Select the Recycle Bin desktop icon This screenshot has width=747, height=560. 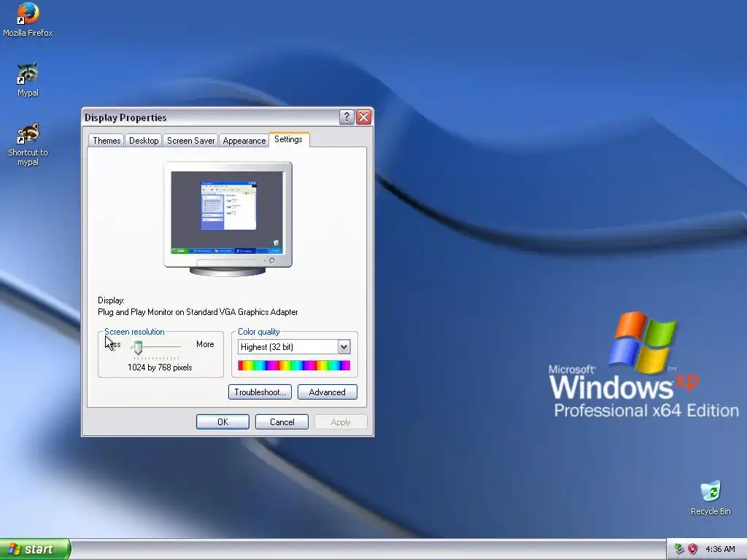pyautogui.click(x=711, y=498)
